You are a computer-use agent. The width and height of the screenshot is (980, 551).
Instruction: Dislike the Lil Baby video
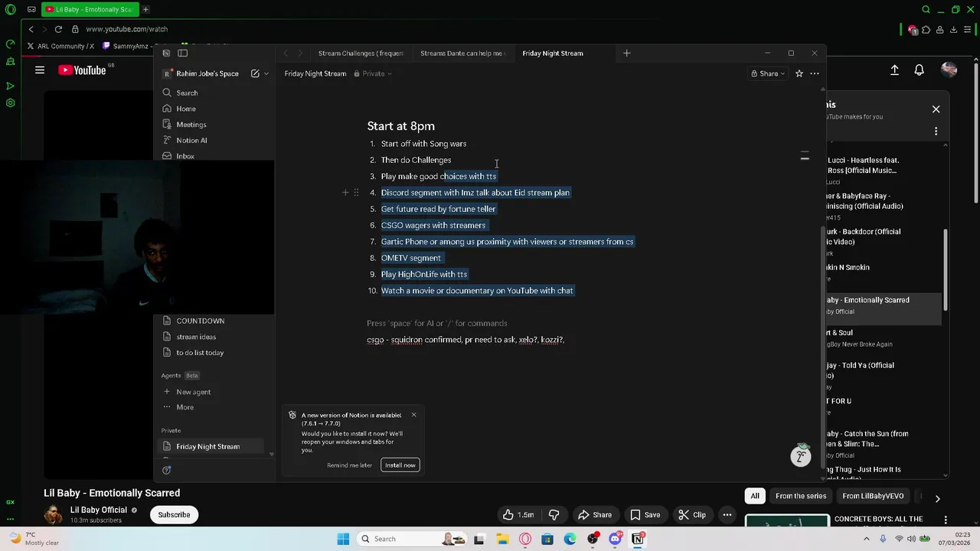point(554,515)
